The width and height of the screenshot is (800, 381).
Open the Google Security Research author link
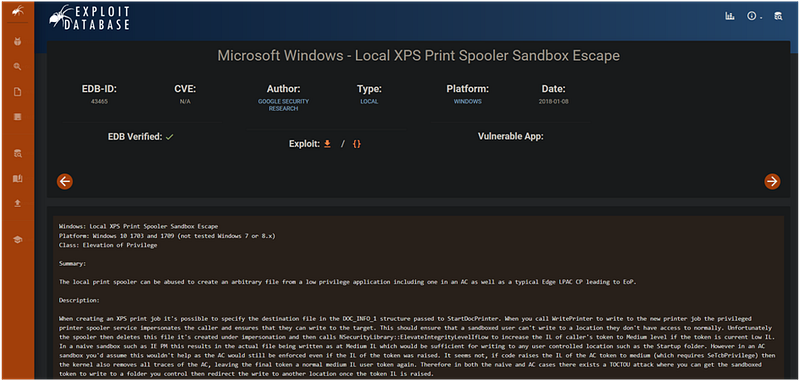tap(283, 105)
